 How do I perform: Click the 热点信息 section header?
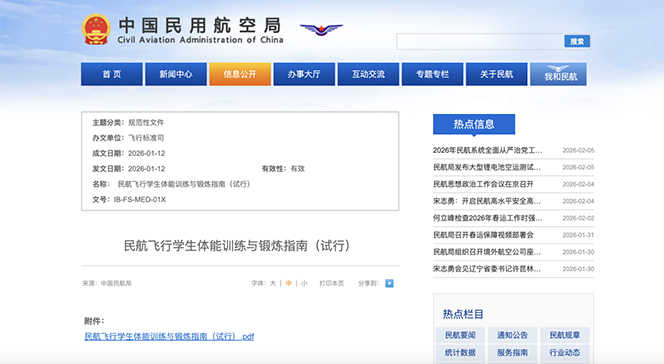[x=474, y=124]
